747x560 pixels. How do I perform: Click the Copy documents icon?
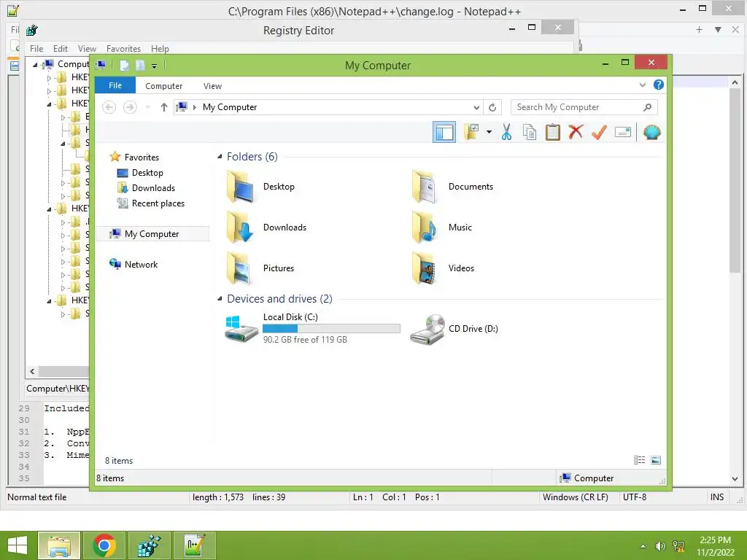tap(530, 132)
